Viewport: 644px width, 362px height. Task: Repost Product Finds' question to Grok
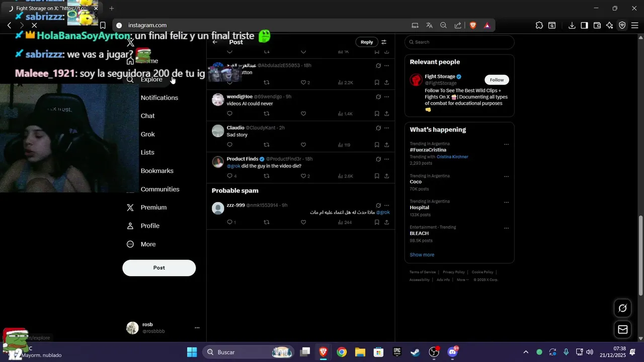(x=267, y=176)
